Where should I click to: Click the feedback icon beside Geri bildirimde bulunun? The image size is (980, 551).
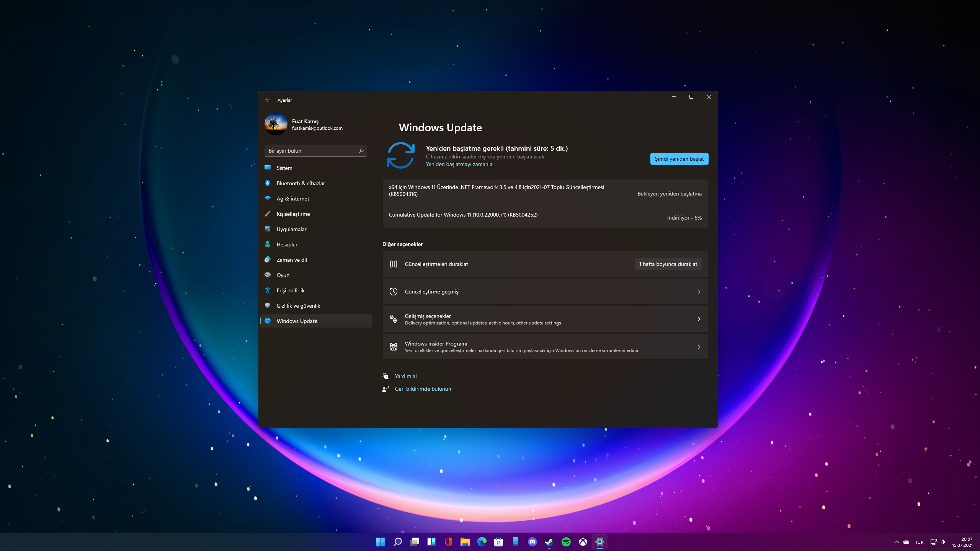click(385, 389)
